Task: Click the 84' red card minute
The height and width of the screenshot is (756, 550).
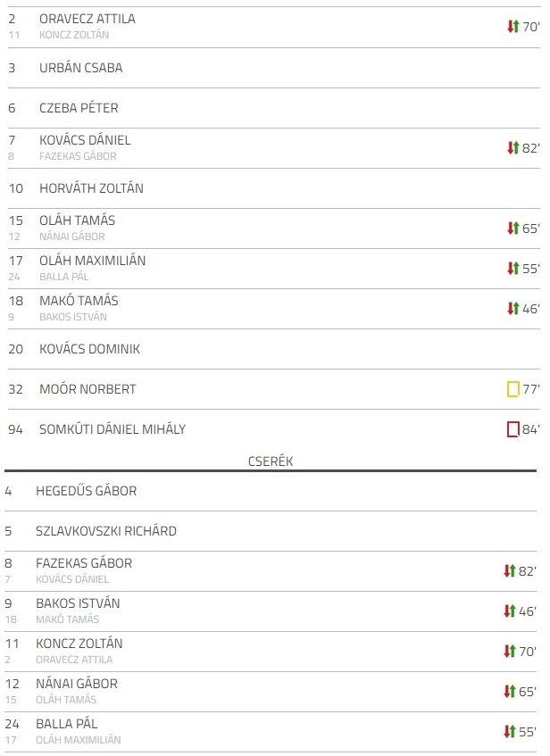Action: [530, 429]
